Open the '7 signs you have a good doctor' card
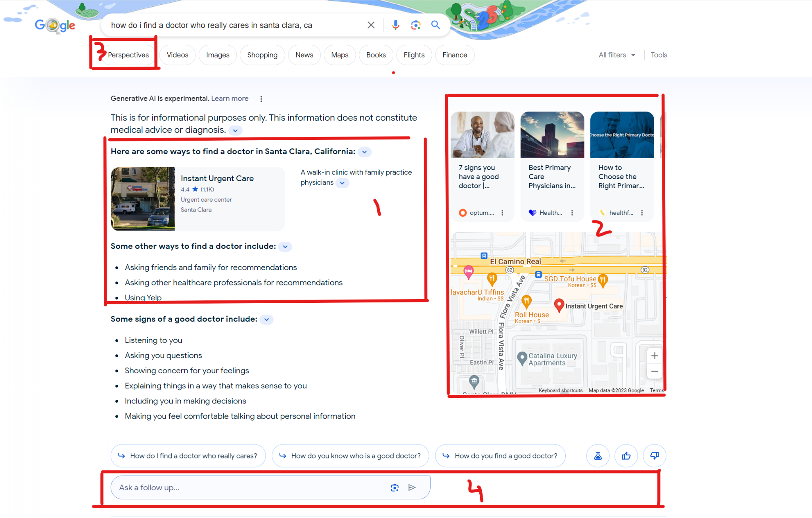Image resolution: width=812 pixels, height=518 pixels. (x=483, y=166)
